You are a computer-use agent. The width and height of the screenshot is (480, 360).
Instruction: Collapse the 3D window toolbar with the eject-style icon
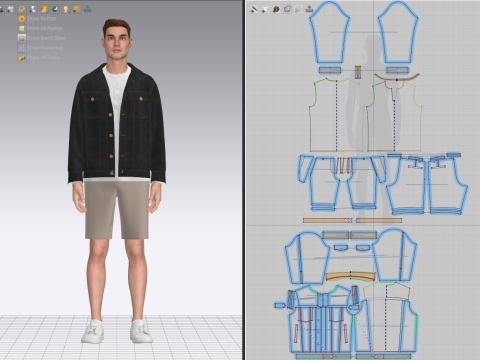click(88, 9)
